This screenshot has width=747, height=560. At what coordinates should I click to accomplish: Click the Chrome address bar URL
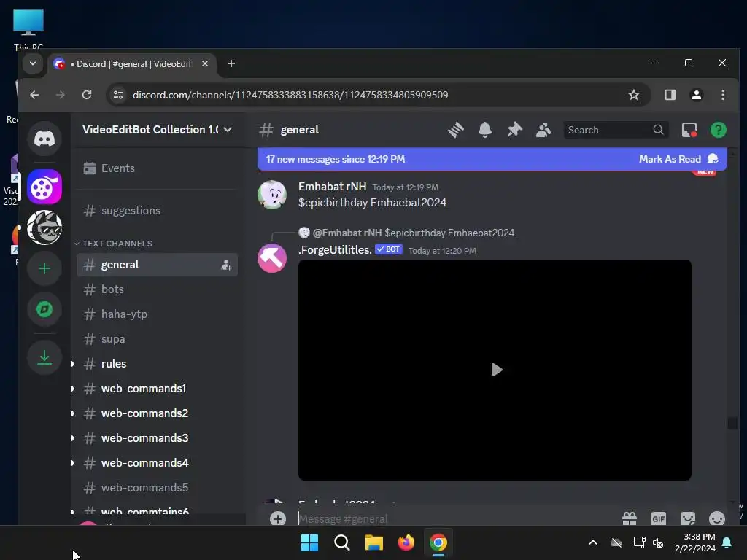click(290, 95)
